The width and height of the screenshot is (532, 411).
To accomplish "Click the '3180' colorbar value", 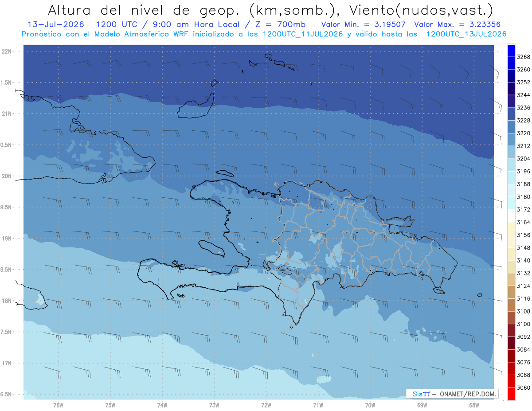I will click(x=524, y=197).
